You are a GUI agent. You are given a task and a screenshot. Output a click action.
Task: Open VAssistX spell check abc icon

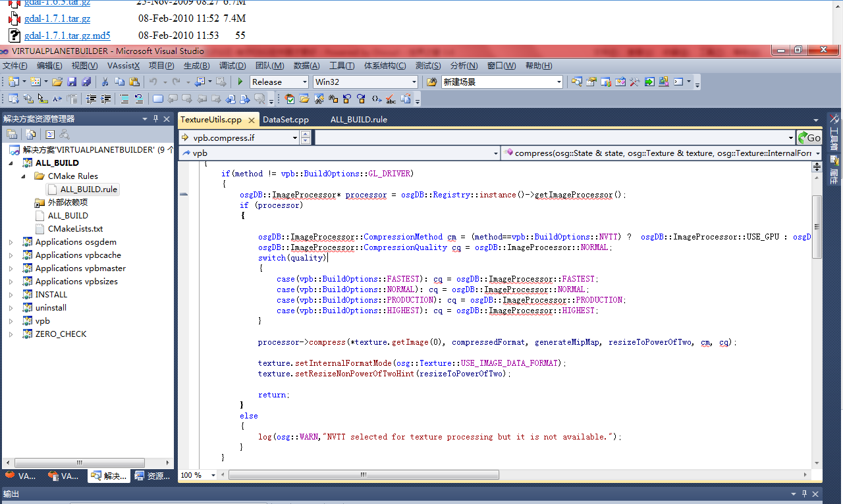(x=391, y=99)
